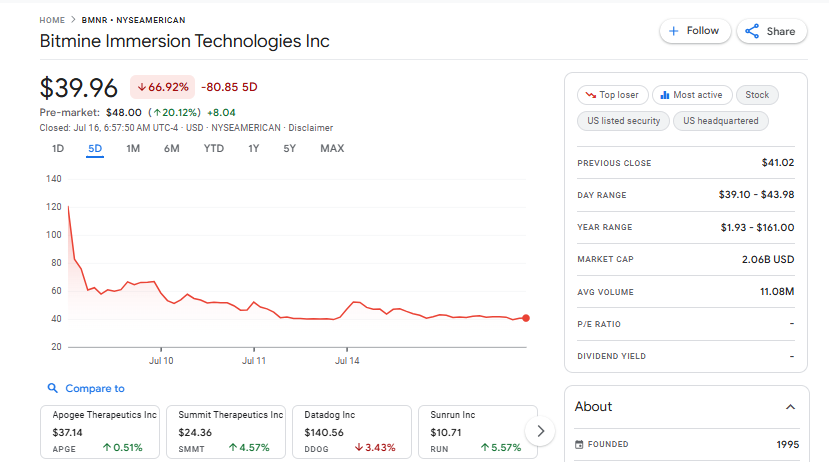Click AVG VOLUME value 11.08M
Image resolution: width=829 pixels, height=462 pixels.
tap(777, 291)
